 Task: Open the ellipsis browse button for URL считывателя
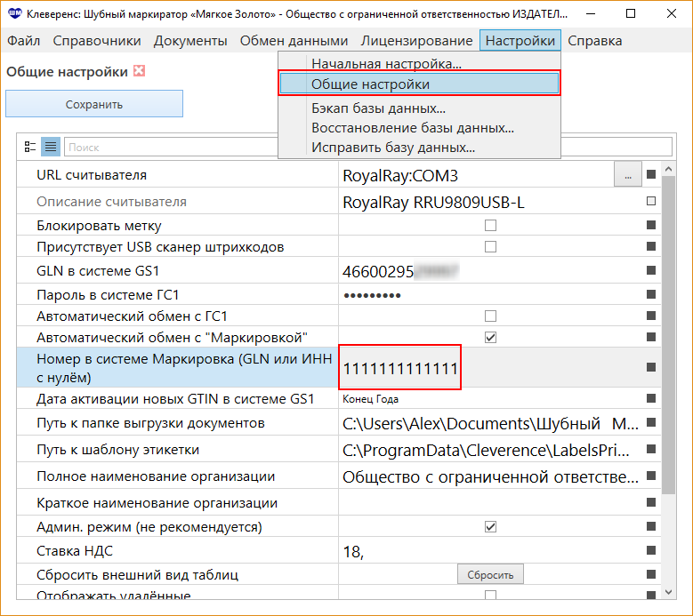coord(627,175)
